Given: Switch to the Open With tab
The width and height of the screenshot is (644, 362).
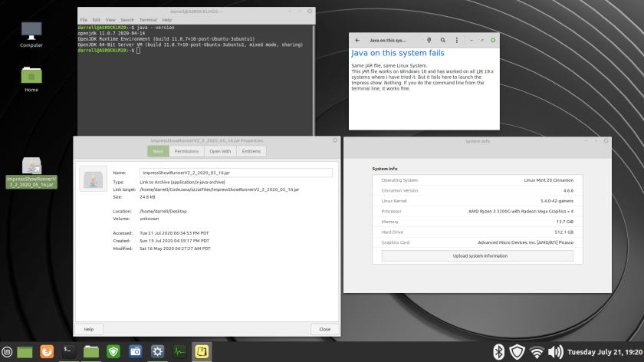Looking at the screenshot, I should click(220, 152).
